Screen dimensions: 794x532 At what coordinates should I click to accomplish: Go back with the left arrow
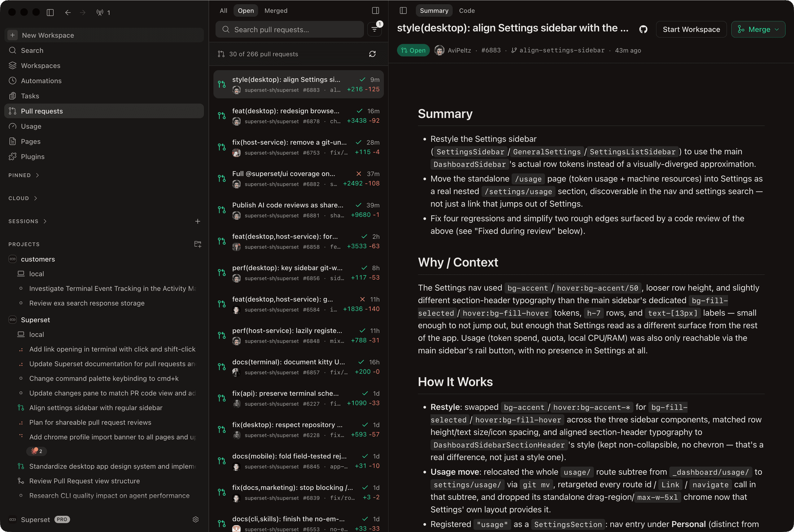68,12
